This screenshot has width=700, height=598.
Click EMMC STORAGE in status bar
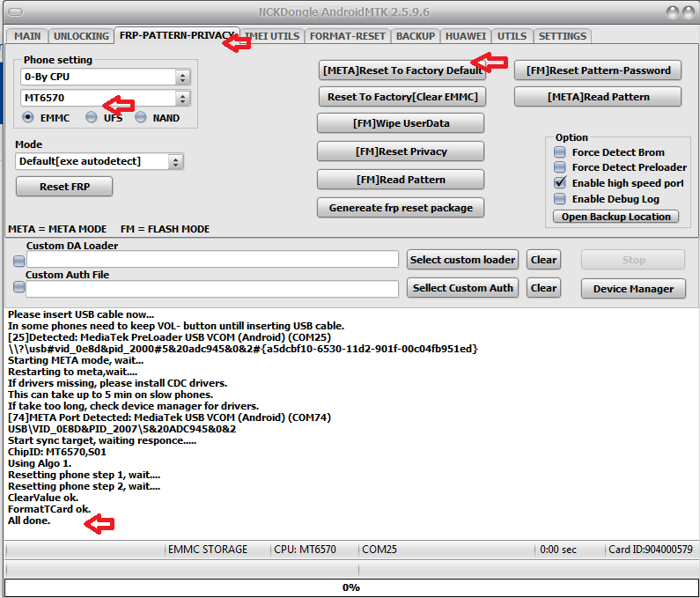(x=208, y=550)
